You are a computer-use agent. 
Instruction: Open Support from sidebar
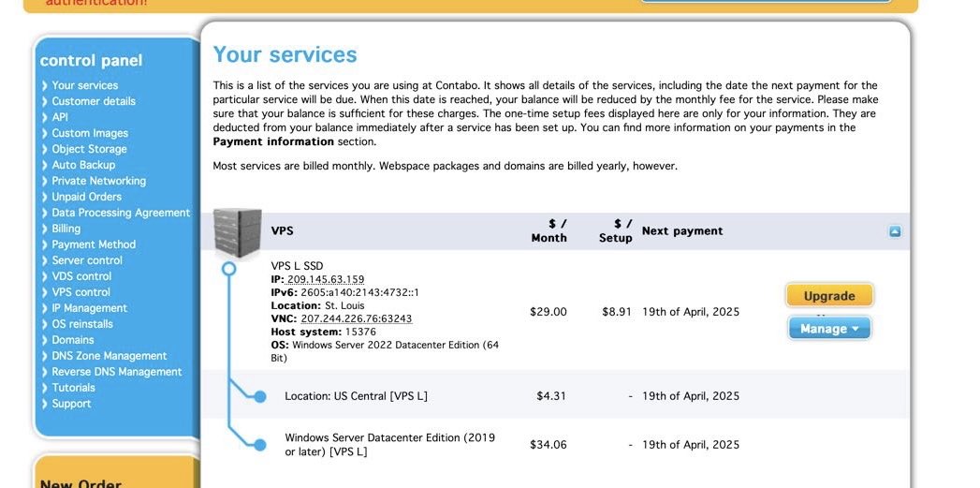click(71, 404)
